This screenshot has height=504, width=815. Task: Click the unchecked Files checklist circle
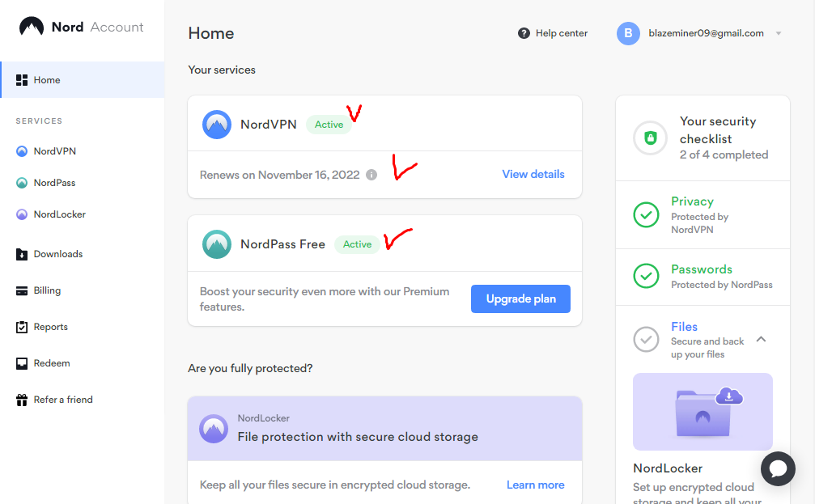pos(646,339)
